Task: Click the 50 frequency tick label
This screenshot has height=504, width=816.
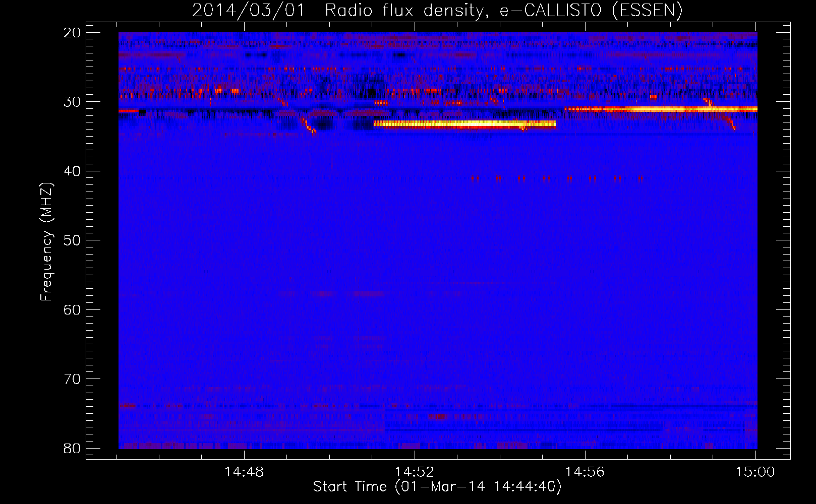Action: (x=72, y=240)
